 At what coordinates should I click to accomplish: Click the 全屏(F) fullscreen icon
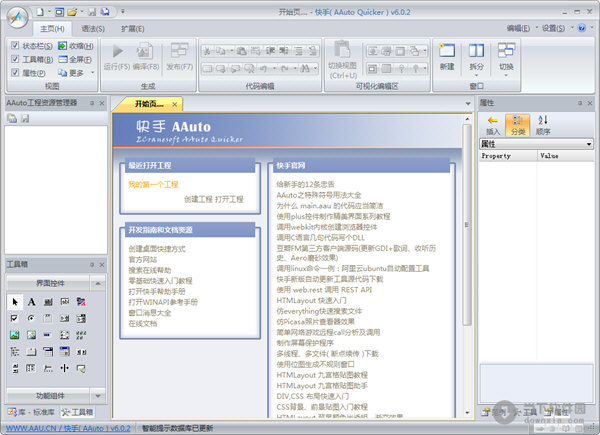63,59
